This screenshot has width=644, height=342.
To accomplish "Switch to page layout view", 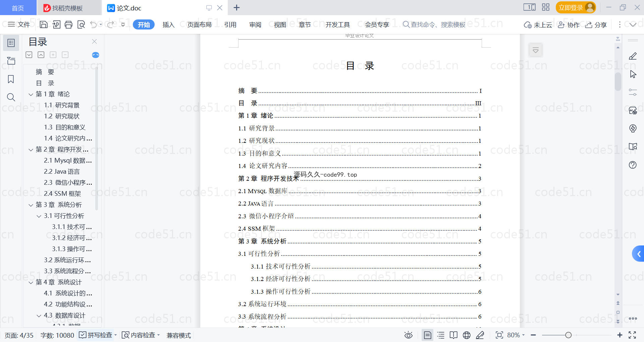I will tap(427, 335).
